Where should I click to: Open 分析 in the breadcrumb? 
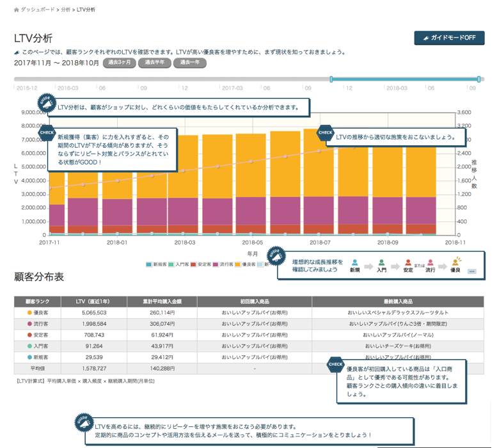click(x=66, y=10)
